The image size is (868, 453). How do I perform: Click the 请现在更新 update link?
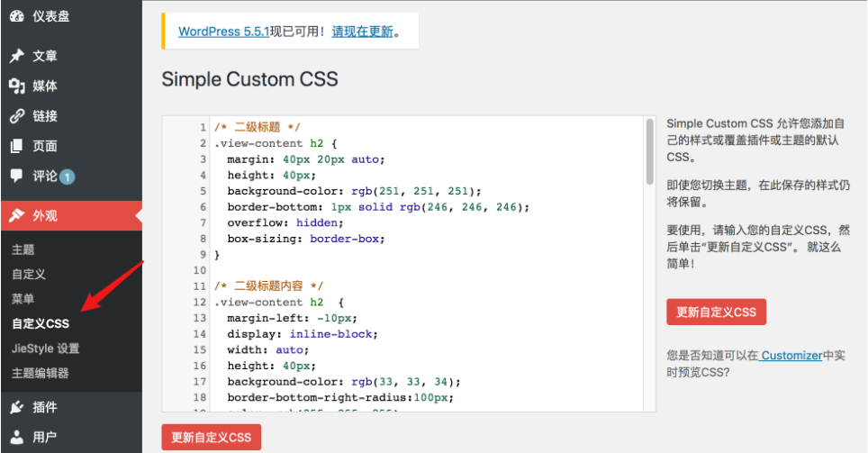coord(363,32)
